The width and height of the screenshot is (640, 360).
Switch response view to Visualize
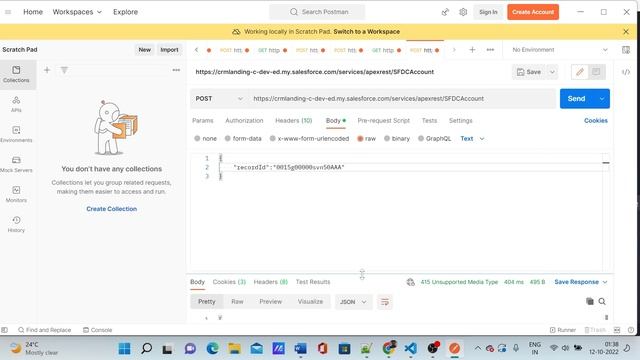[x=310, y=302]
